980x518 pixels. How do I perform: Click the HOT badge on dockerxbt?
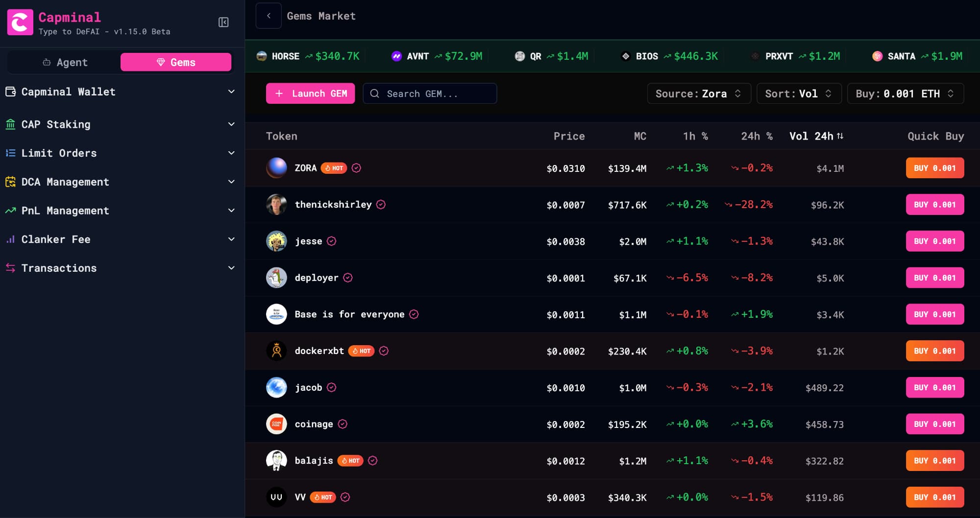point(361,351)
